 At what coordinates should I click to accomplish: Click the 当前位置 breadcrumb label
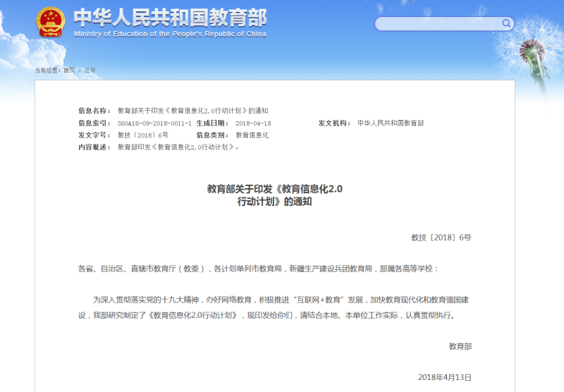[x=48, y=70]
